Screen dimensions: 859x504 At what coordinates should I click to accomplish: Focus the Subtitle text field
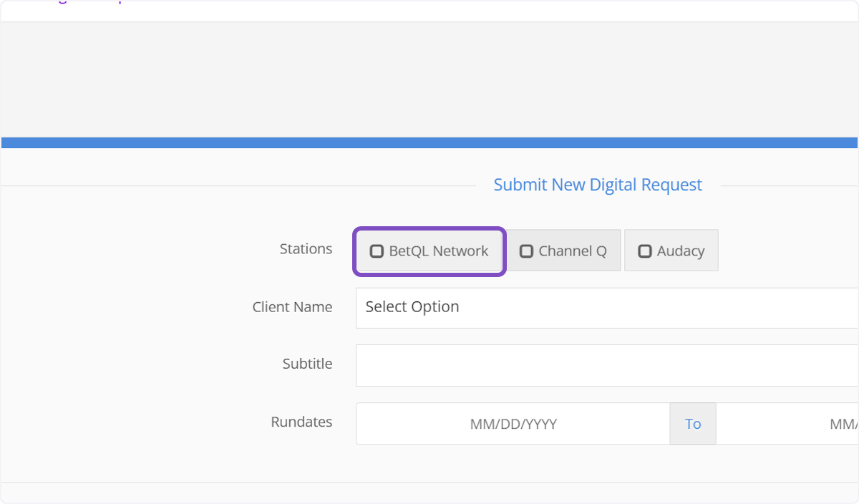point(606,365)
